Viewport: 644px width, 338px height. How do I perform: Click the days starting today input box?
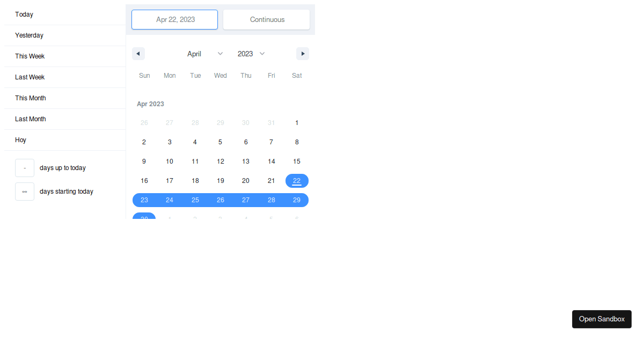point(25,192)
